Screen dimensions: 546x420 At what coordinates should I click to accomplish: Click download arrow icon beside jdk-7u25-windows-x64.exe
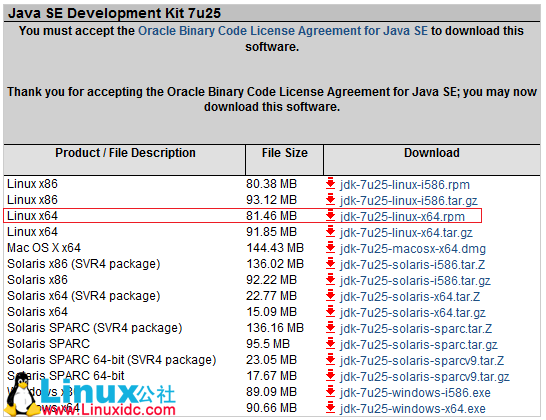tap(330, 408)
